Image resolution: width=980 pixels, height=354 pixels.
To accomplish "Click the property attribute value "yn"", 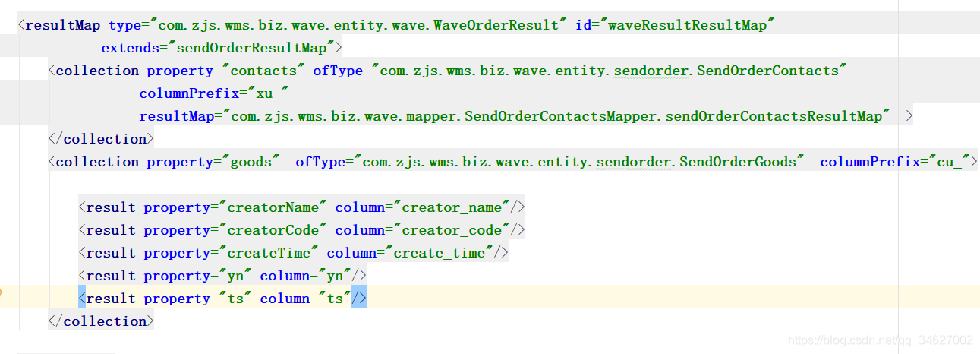I will pyautogui.click(x=235, y=276).
